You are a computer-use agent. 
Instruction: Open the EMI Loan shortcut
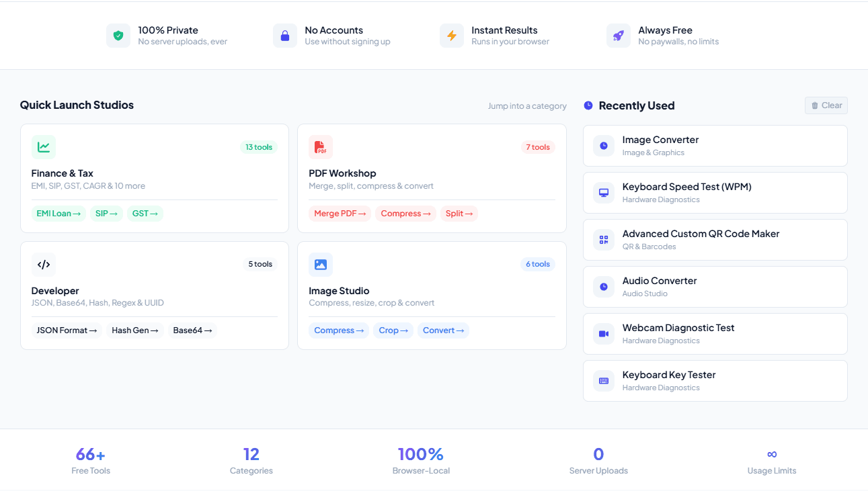pos(58,214)
